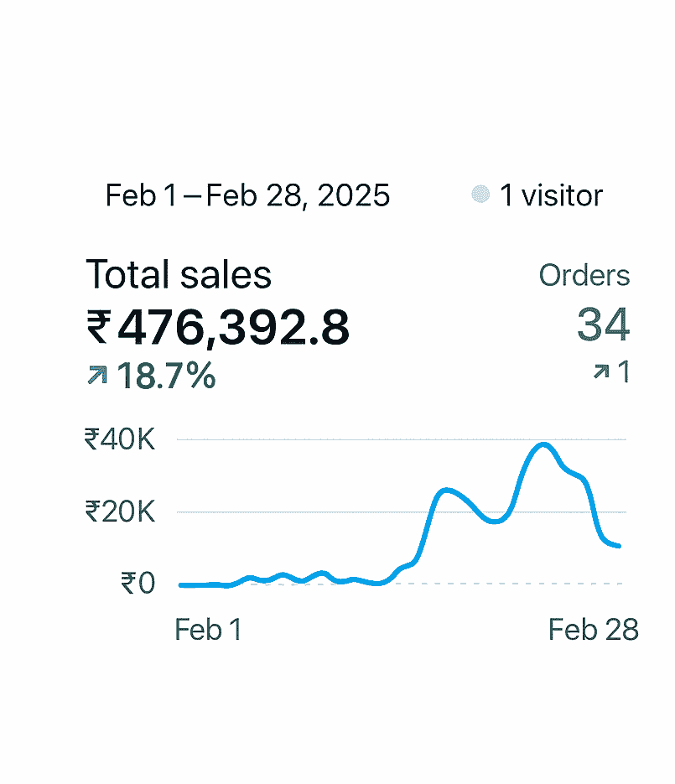Select the Feb 1 x-axis start label

[x=208, y=630]
